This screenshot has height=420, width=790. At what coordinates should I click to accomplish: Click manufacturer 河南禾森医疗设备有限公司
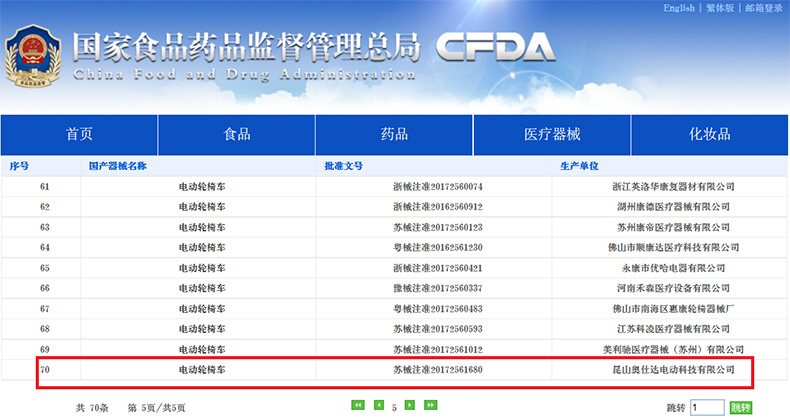[x=673, y=289]
